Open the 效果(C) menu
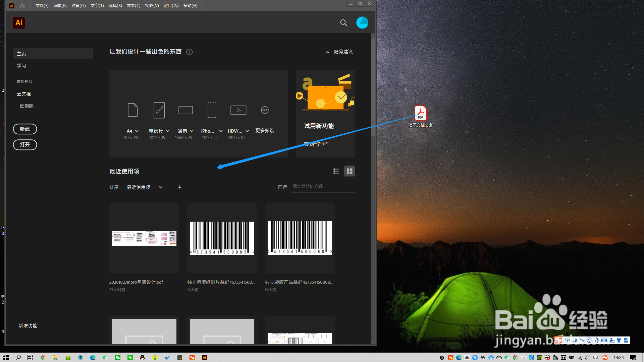The width and height of the screenshot is (644, 362). (133, 6)
